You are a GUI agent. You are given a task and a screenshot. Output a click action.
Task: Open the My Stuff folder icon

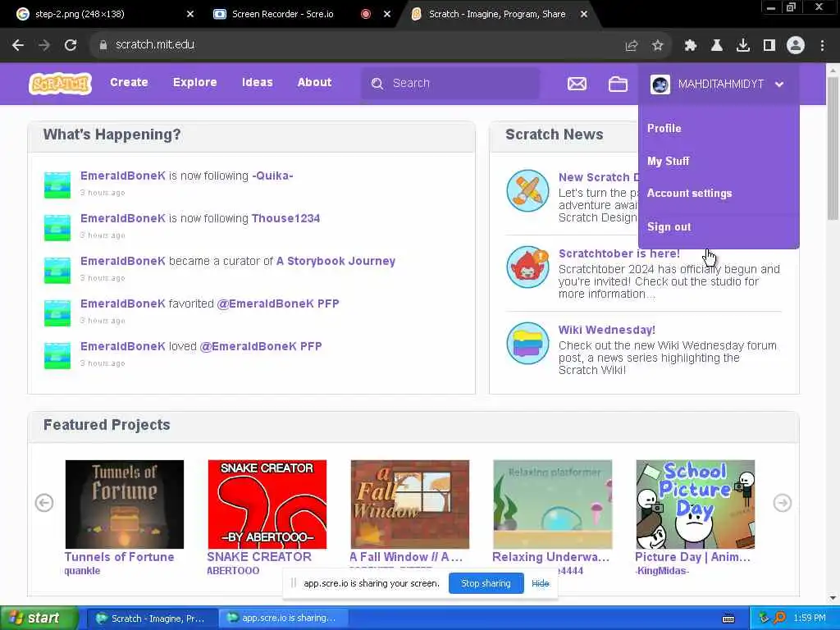618,84
